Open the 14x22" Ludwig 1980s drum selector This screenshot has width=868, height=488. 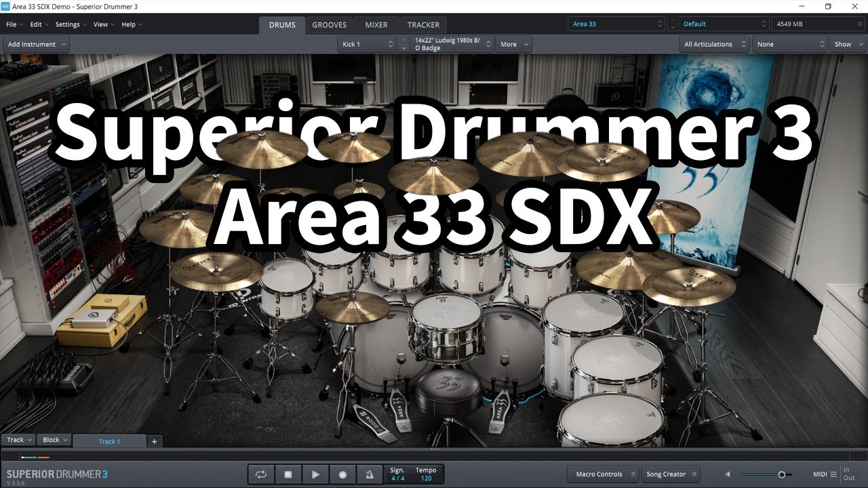pyautogui.click(x=452, y=44)
